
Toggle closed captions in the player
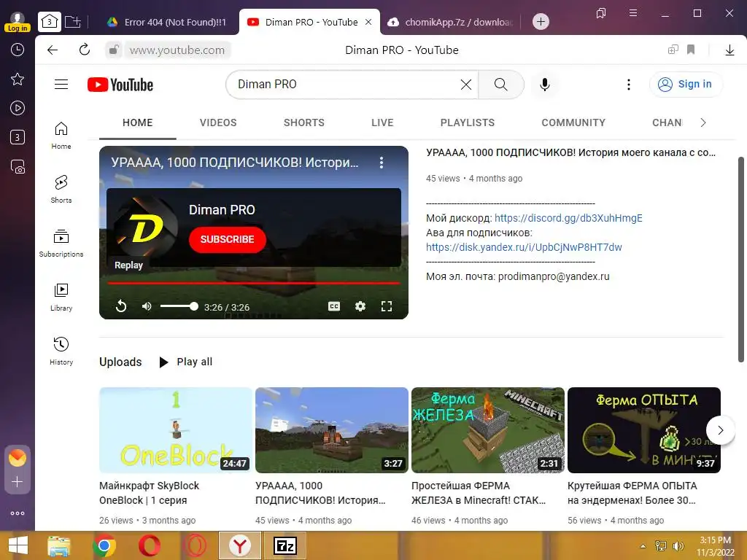(334, 306)
